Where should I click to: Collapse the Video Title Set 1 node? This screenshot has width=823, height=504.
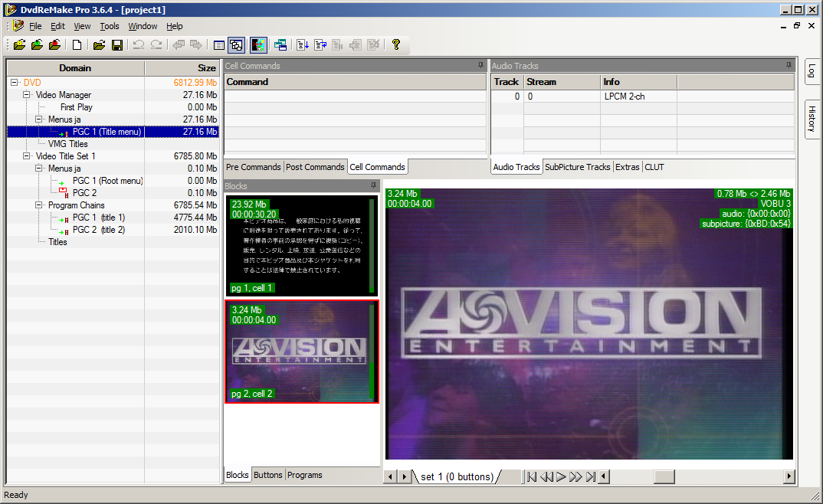(26, 156)
